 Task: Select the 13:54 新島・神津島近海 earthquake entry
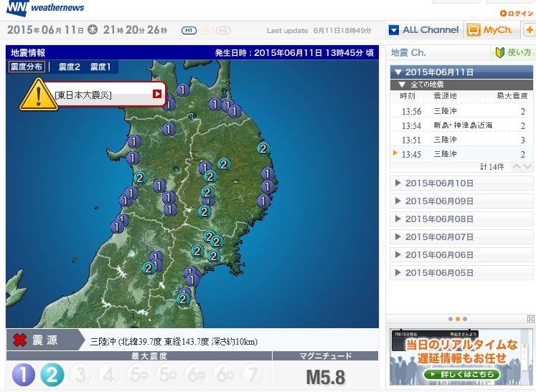(x=459, y=125)
